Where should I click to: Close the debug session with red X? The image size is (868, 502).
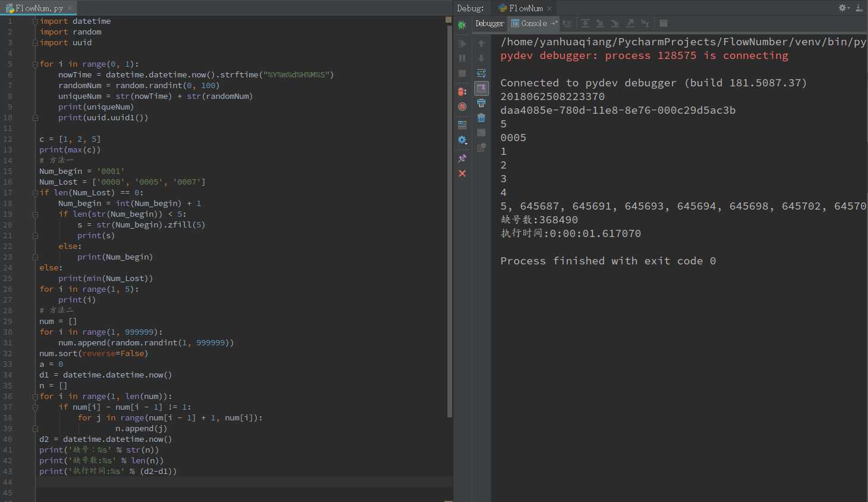(x=462, y=173)
